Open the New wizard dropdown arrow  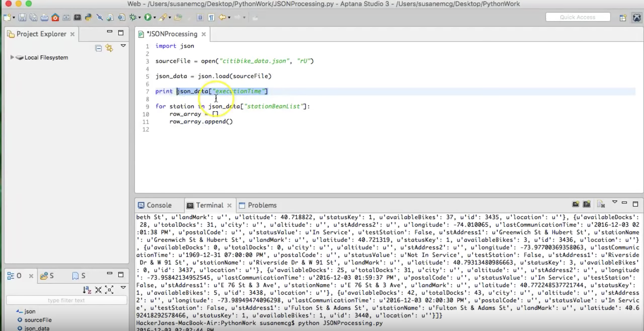14,18
